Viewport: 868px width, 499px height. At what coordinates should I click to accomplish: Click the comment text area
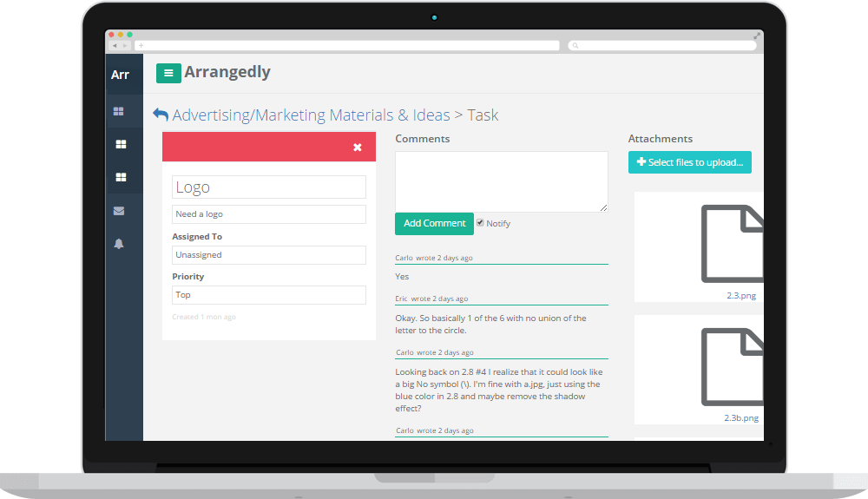pyautogui.click(x=502, y=181)
